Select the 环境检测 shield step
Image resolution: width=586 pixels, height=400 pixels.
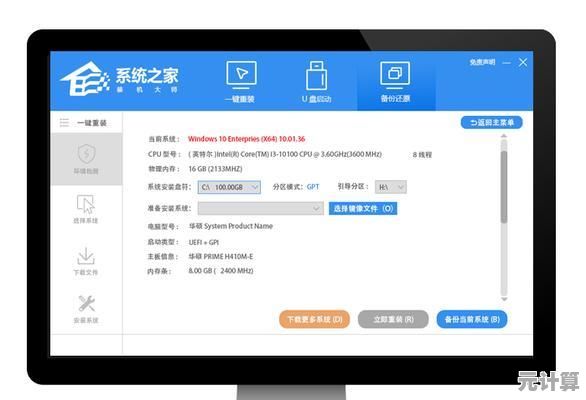[x=86, y=159]
